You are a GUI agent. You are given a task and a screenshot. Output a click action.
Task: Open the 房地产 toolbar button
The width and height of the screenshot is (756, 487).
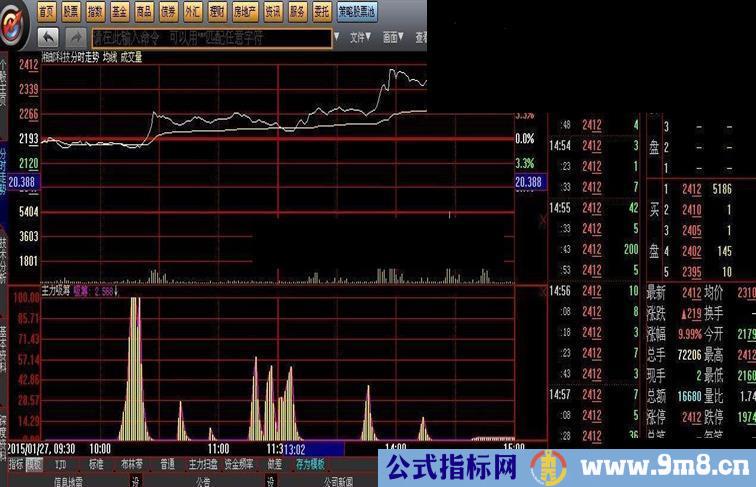pyautogui.click(x=245, y=12)
